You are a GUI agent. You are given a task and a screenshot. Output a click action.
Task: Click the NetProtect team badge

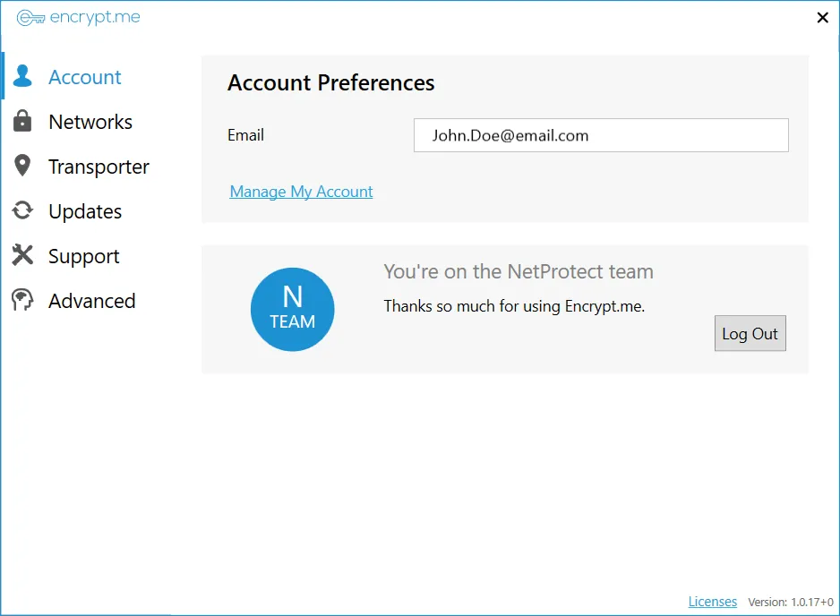tap(293, 310)
